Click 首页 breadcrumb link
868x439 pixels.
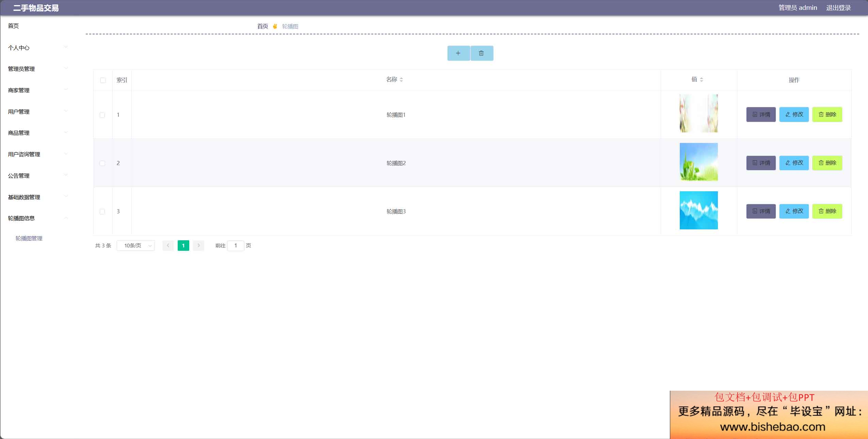(x=262, y=26)
